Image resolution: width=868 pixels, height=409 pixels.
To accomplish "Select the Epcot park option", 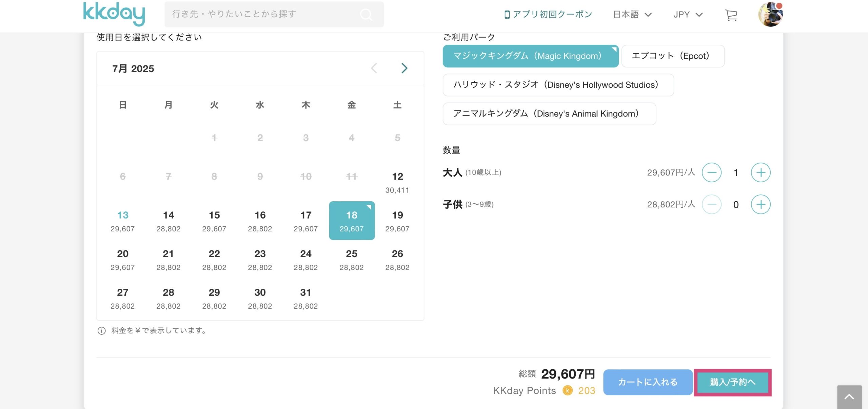I will click(673, 56).
